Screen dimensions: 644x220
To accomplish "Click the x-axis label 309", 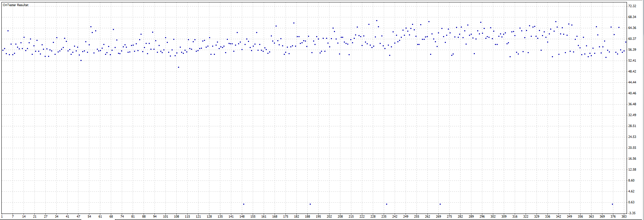I will tap(504, 216).
